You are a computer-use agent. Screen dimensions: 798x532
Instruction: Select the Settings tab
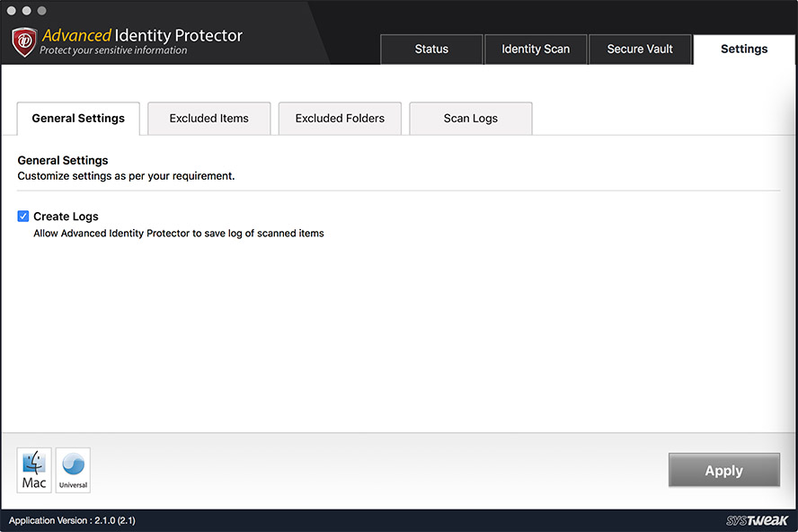744,49
